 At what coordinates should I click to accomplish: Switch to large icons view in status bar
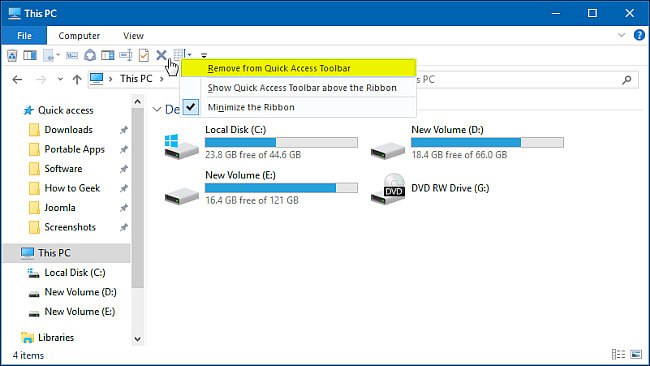point(636,354)
